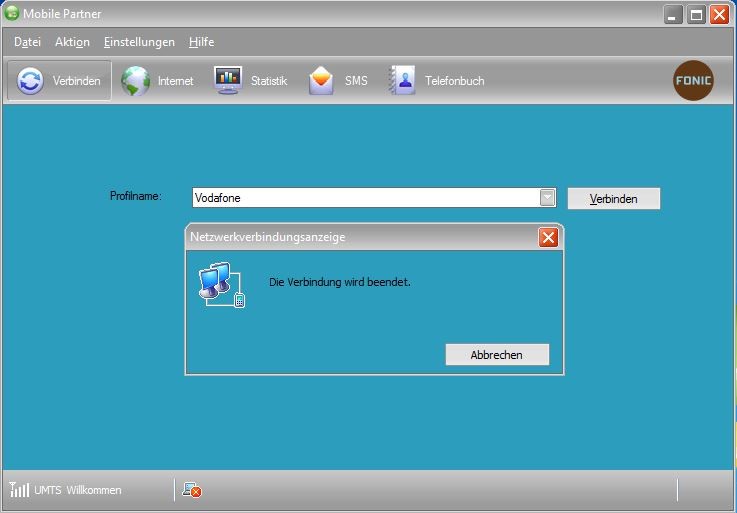Open the Einstellungen menu
737x513 pixels.
coord(139,42)
